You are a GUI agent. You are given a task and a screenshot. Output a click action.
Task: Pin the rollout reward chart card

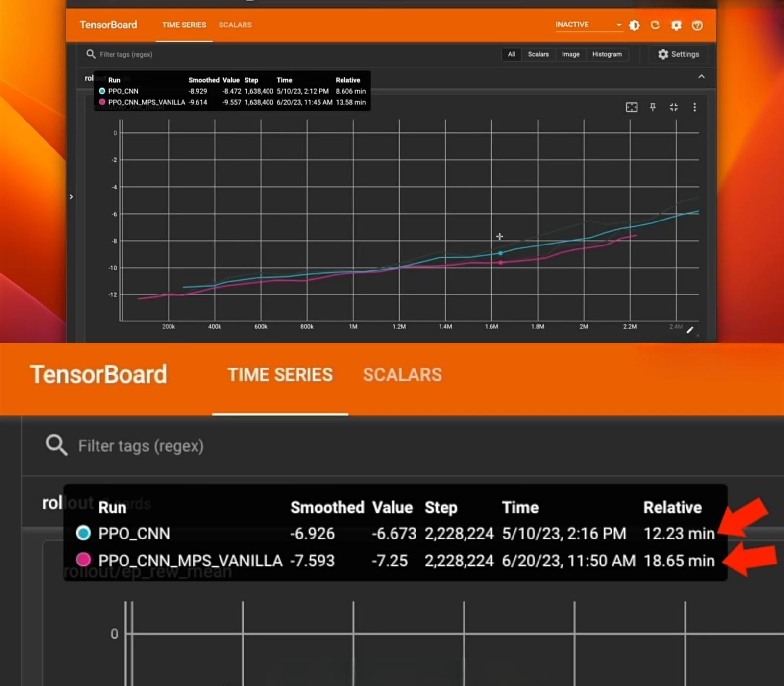(653, 107)
